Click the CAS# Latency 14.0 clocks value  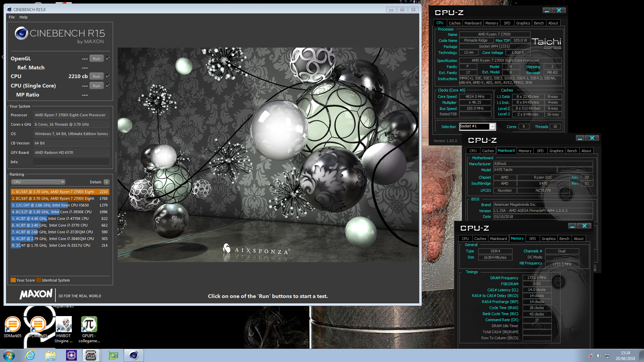tap(537, 290)
